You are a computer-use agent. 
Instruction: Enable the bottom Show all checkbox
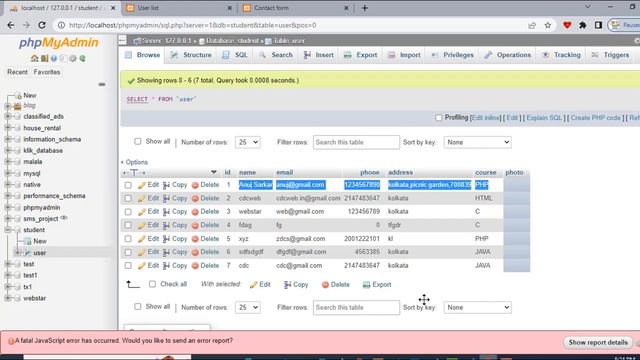coord(138,306)
